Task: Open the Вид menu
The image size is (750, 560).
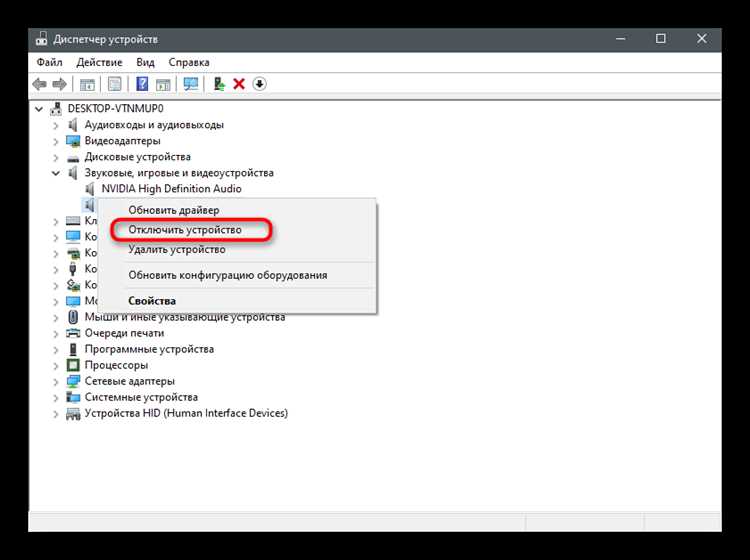Action: click(x=145, y=62)
